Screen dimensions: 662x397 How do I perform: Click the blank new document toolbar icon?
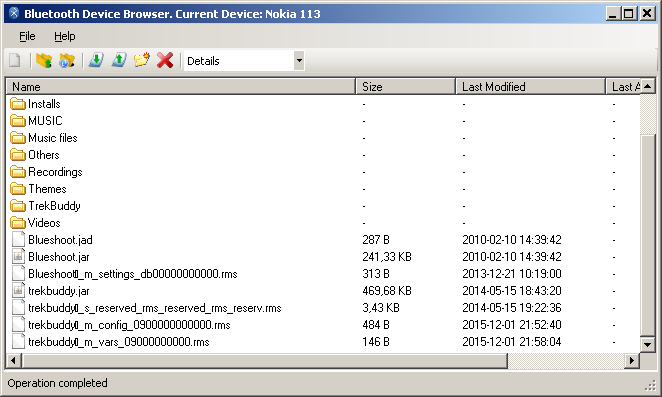(15, 60)
